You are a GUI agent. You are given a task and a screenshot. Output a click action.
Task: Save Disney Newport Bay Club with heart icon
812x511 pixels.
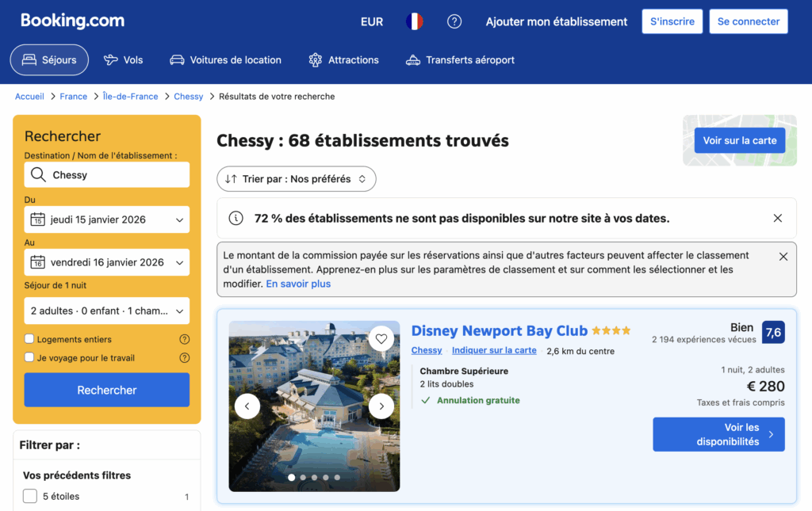click(381, 339)
